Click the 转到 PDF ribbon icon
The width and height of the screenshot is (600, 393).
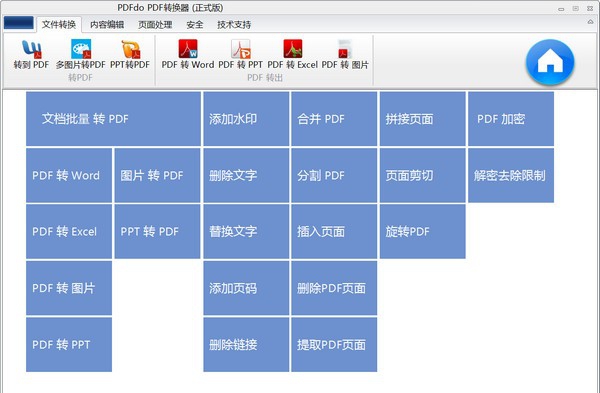point(31,55)
